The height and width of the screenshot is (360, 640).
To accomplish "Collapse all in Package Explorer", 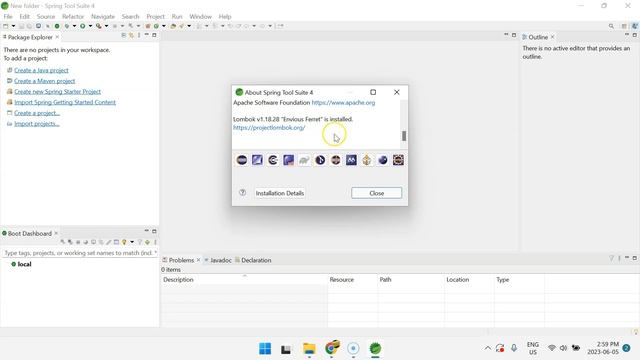I will point(124,36).
